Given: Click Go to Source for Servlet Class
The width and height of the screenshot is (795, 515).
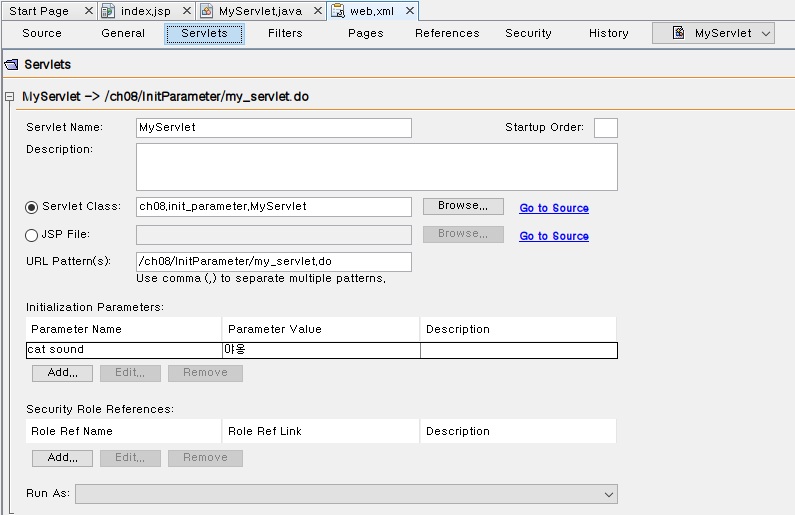Looking at the screenshot, I should [x=554, y=208].
